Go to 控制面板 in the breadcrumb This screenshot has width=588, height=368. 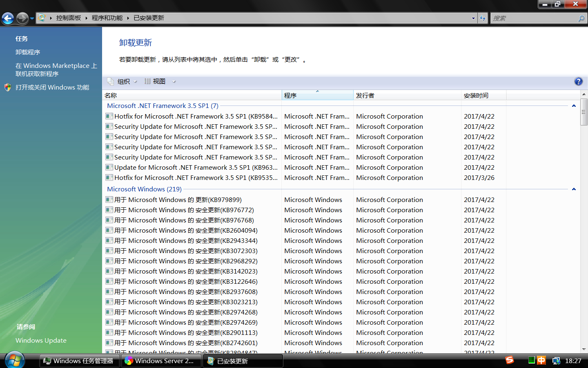coord(69,18)
